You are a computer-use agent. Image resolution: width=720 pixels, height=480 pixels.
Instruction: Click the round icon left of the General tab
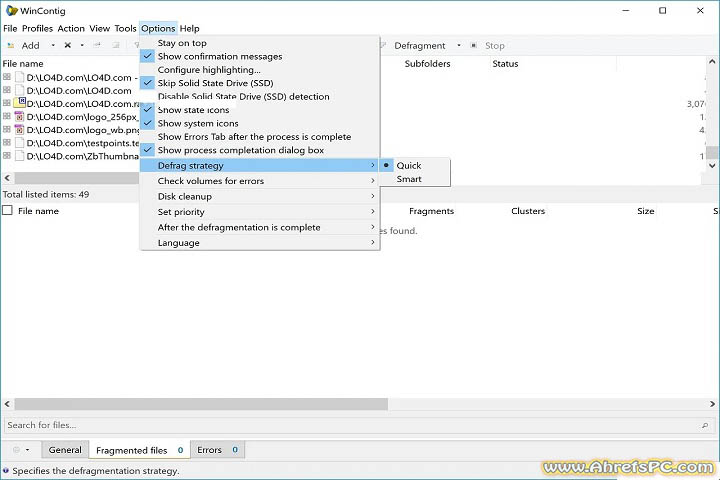(x=17, y=450)
